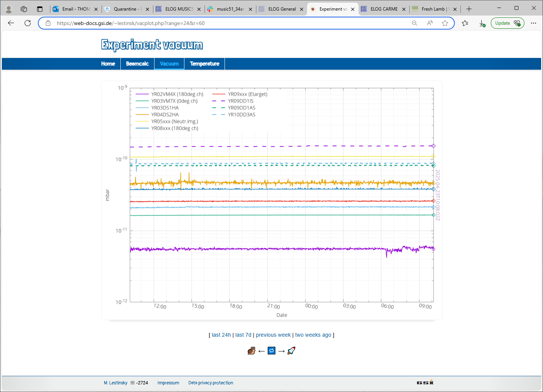543x392 pixels.
Task: Show the last 7d vacuum range
Action: click(x=243, y=335)
